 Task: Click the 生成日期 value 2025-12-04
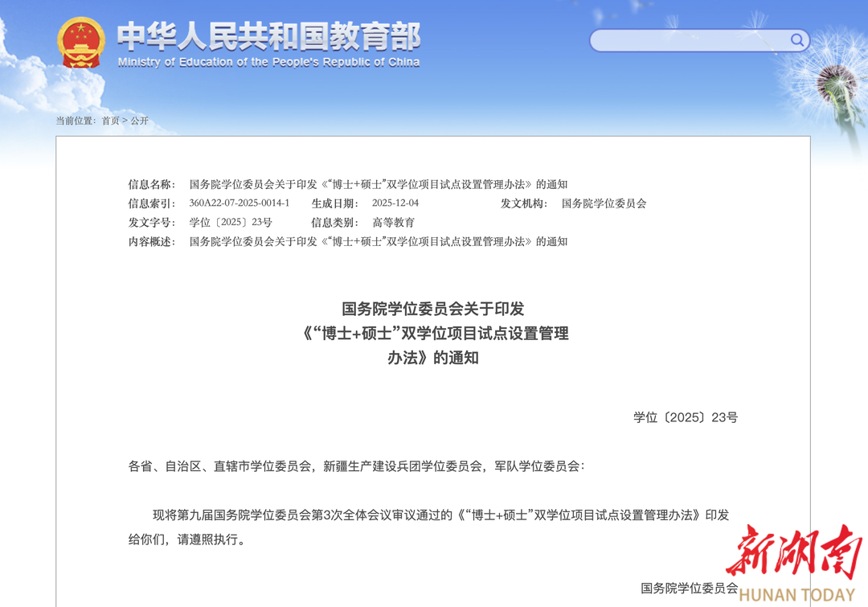pos(395,203)
